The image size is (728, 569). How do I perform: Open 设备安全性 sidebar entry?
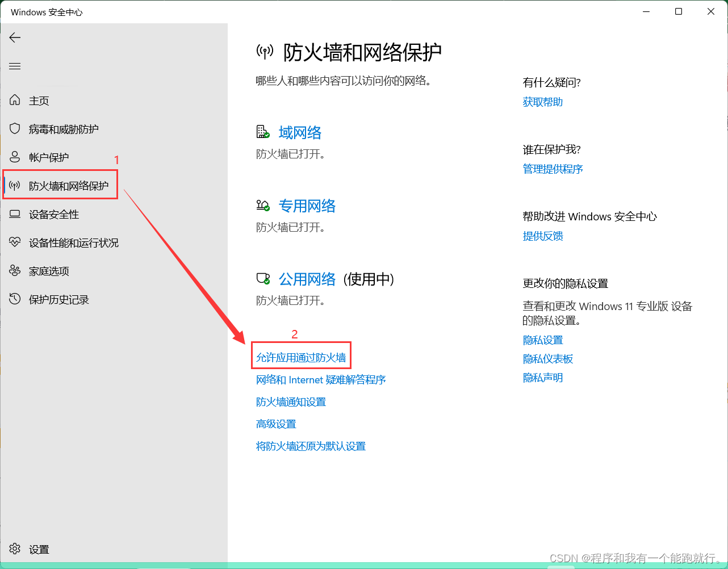[54, 214]
